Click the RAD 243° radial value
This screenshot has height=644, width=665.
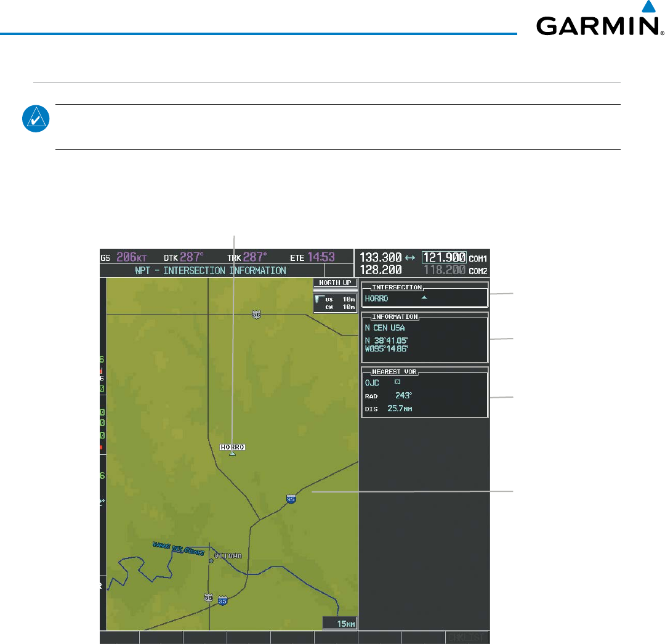403,395
